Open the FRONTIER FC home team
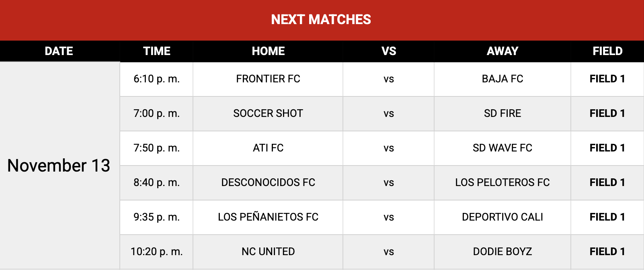Screen dimensions: 644x270 (268, 79)
